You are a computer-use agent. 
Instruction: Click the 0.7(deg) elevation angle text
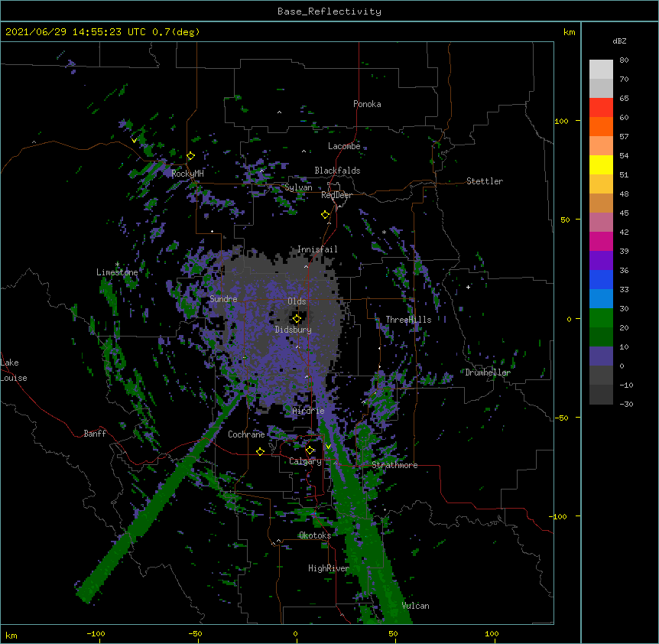tap(176, 32)
